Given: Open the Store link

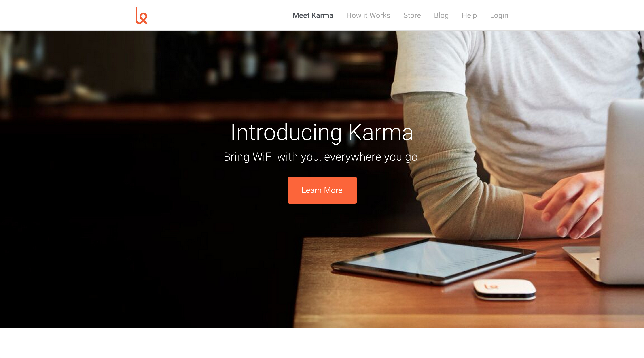Looking at the screenshot, I should coord(412,15).
